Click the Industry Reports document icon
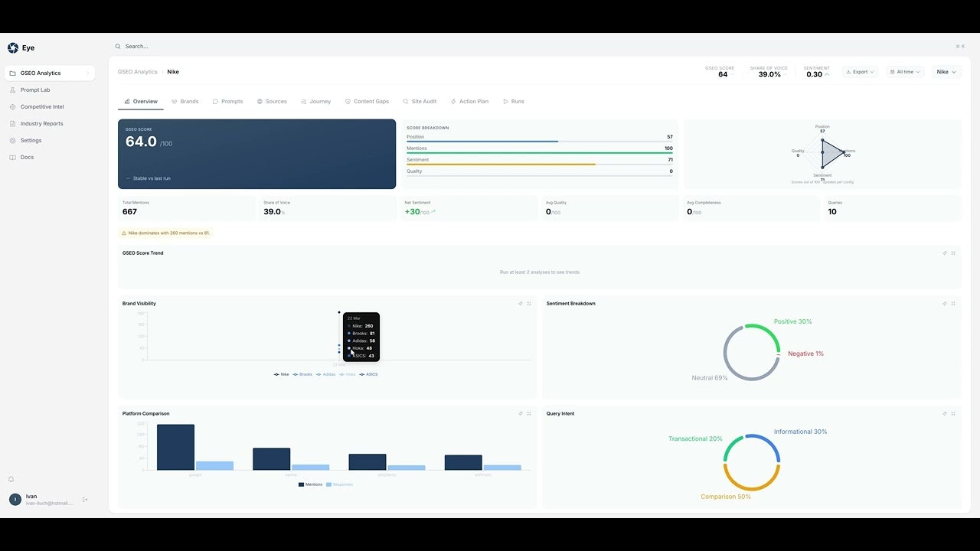980x551 pixels. pos(12,124)
